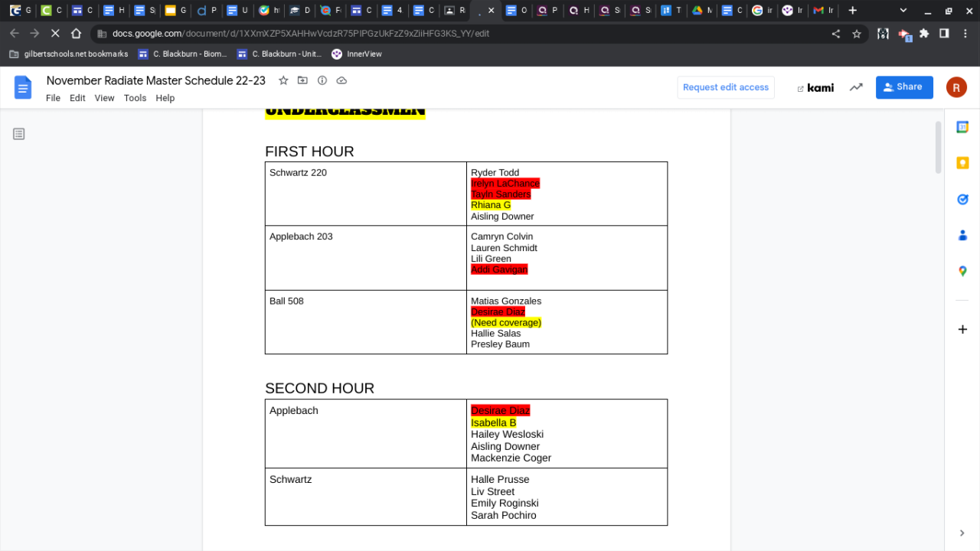Viewport: 980px width, 551px height.
Task: Toggle the browser side panel icon
Action: pyautogui.click(x=945, y=34)
